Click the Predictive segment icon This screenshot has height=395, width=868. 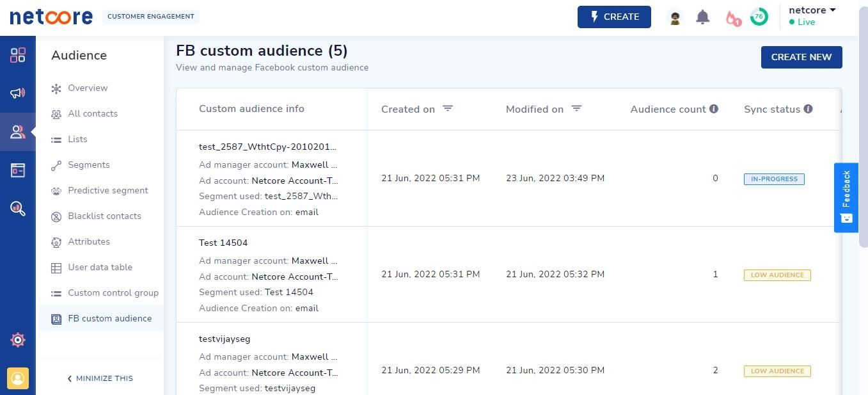click(56, 191)
